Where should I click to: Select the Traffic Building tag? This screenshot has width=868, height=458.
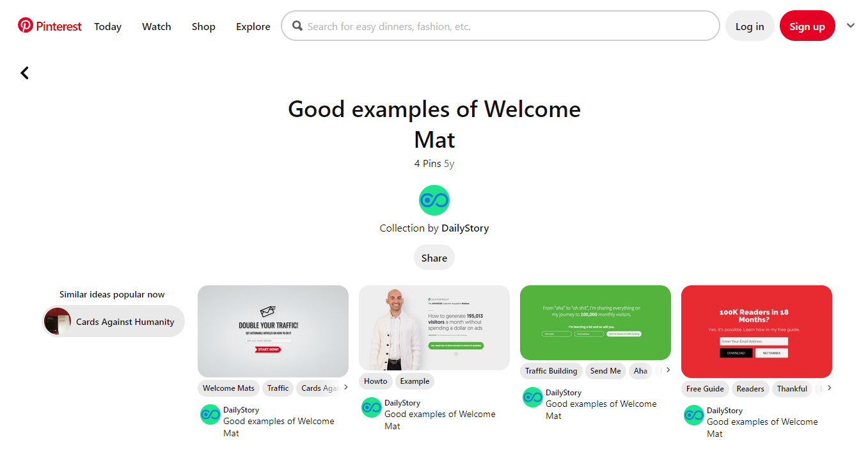point(551,370)
